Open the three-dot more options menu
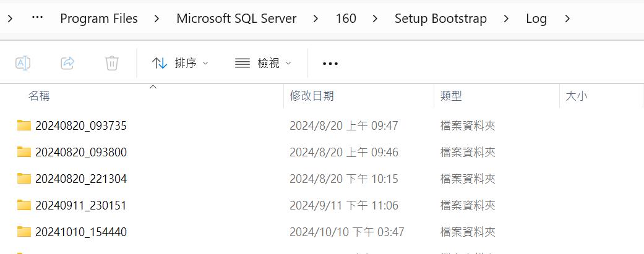Image resolution: width=644 pixels, height=254 pixels. [x=330, y=63]
